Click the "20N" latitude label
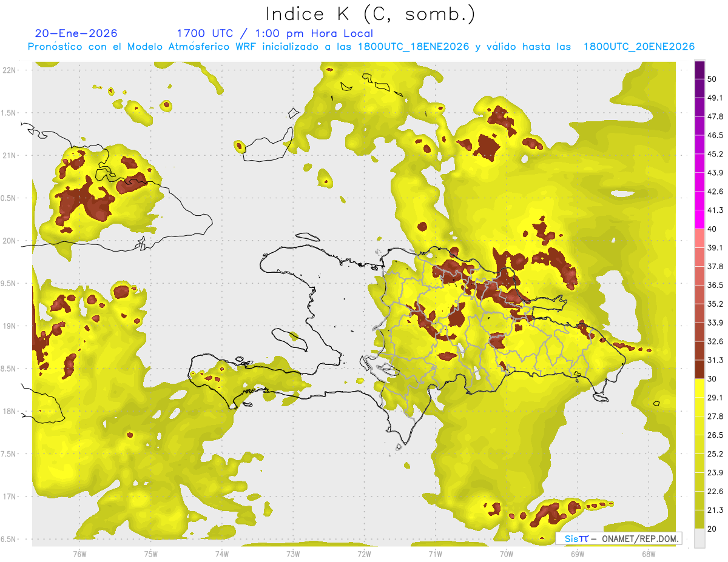The height and width of the screenshot is (562, 728). (10, 241)
